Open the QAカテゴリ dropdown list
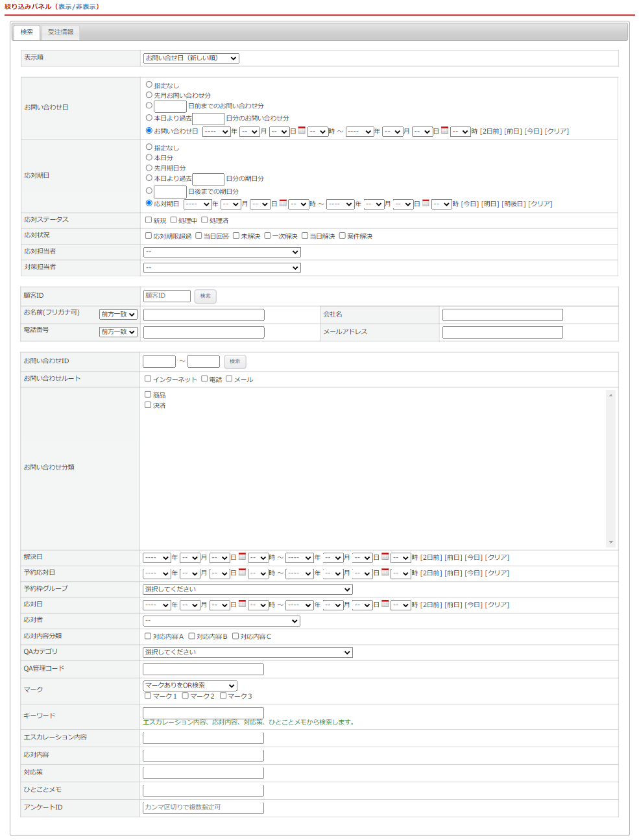This screenshot has width=639, height=840. 247,653
